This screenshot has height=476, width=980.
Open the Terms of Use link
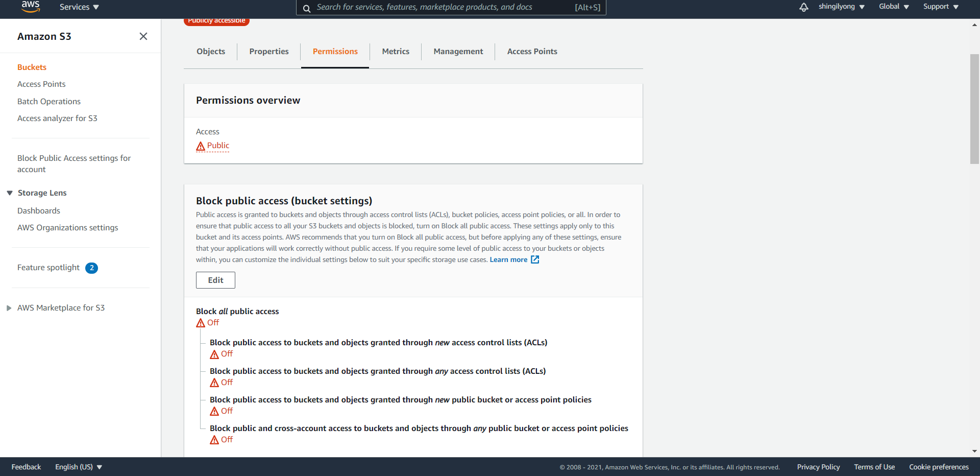(874, 467)
